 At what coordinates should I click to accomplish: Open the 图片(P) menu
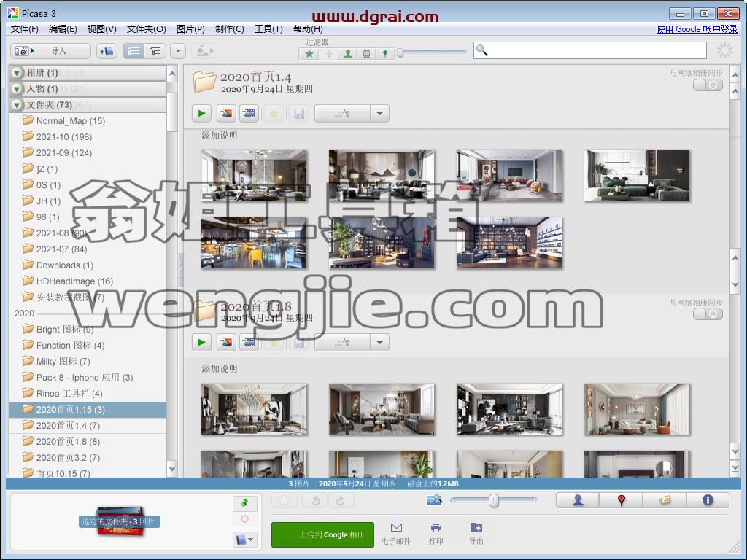pos(190,29)
